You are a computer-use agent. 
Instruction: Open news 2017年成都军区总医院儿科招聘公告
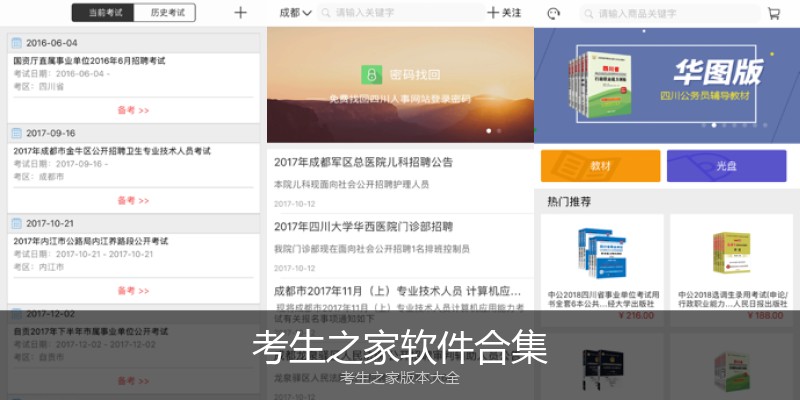tap(363, 162)
